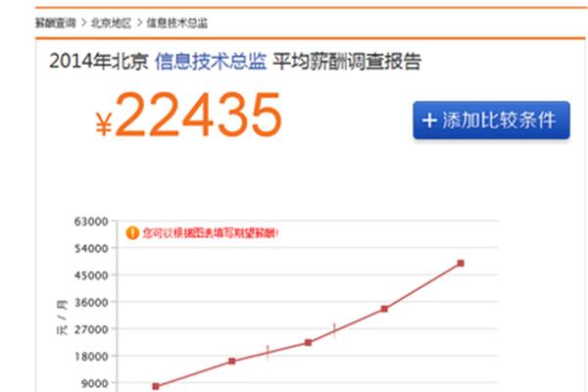Open the blue 信息技术总监 title link
This screenshot has width=588, height=392.
[211, 61]
